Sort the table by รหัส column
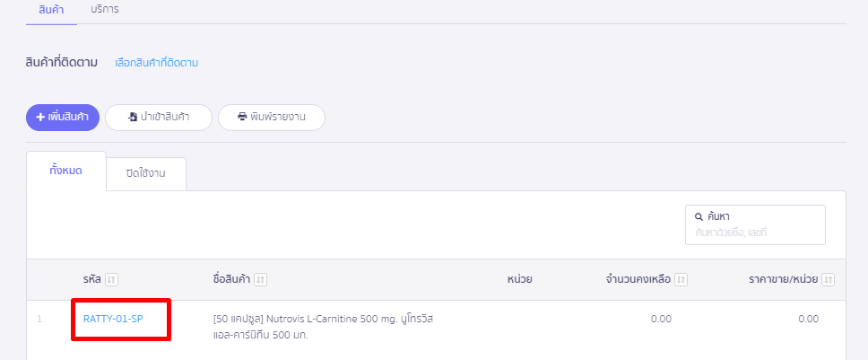 (111, 280)
